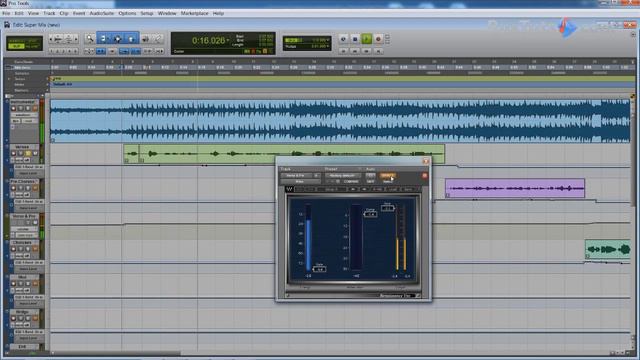Click the Play button in the transport
Screen dimensions: 640x360
tap(366, 39)
